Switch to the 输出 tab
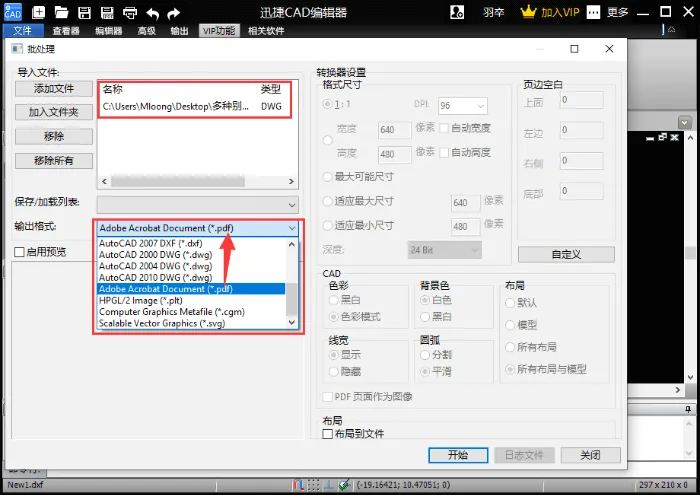 tap(179, 31)
